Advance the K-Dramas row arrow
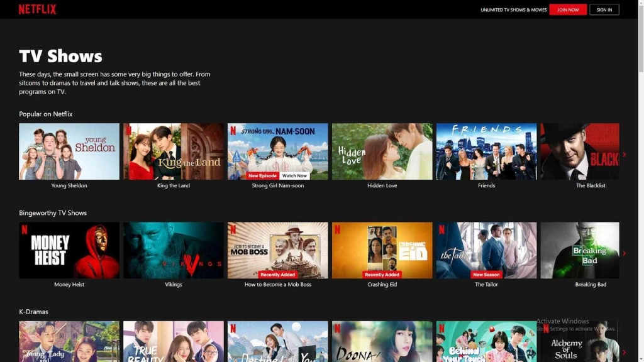Image resolution: width=644 pixels, height=362 pixels. 625,352
